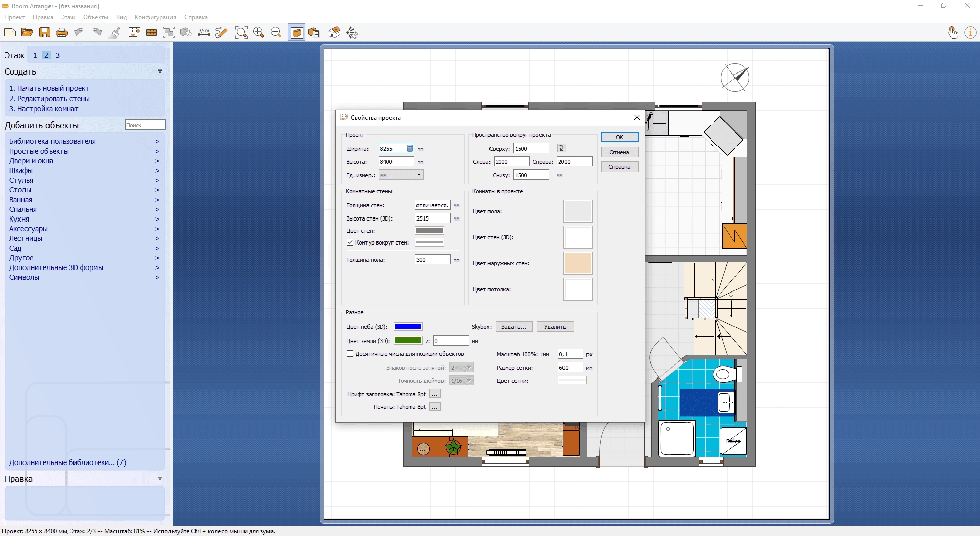Click Дополнительные библиотеки (7) link

(67, 462)
